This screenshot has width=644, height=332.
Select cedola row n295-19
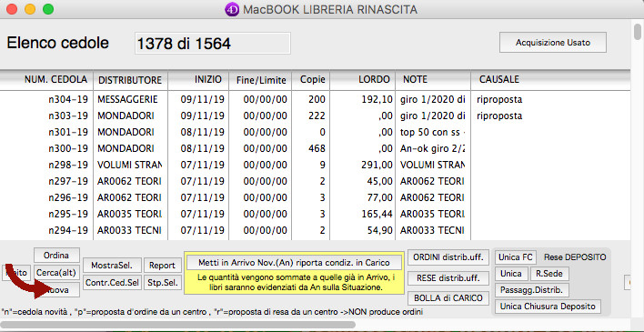point(315,214)
